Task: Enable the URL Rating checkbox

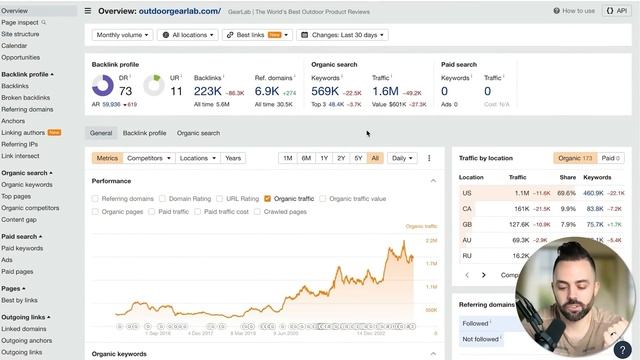Action: 220,199
